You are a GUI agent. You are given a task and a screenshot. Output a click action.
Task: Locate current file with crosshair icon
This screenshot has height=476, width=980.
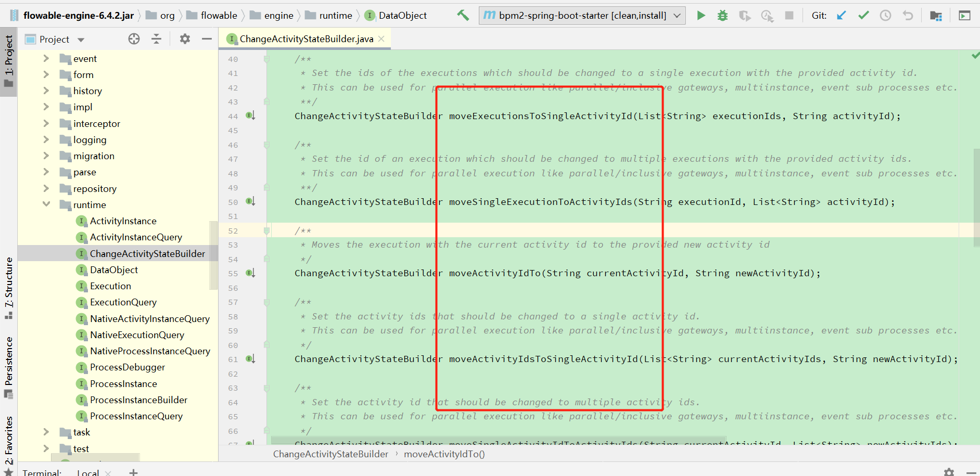[x=134, y=38]
